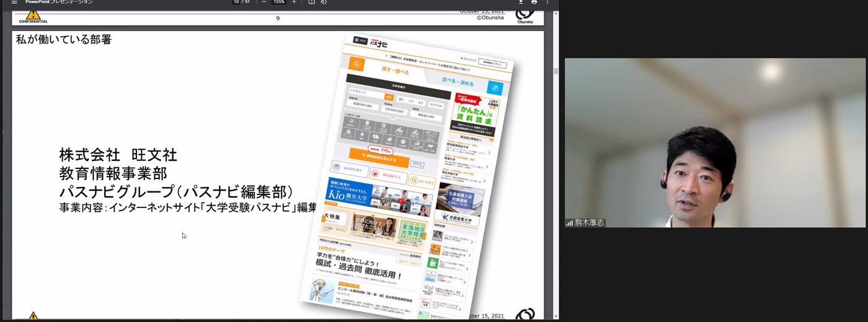Rotate the document with the rotate icon
Screen dimensions: 868x322
pos(324,2)
